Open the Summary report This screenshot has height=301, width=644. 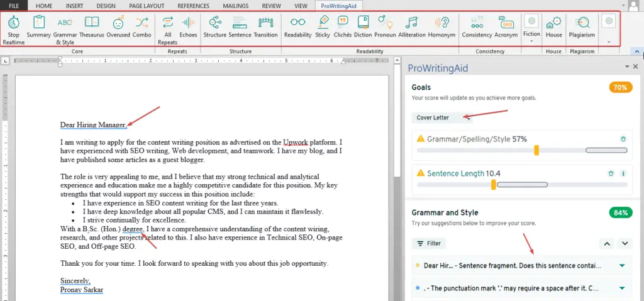pyautogui.click(x=38, y=28)
